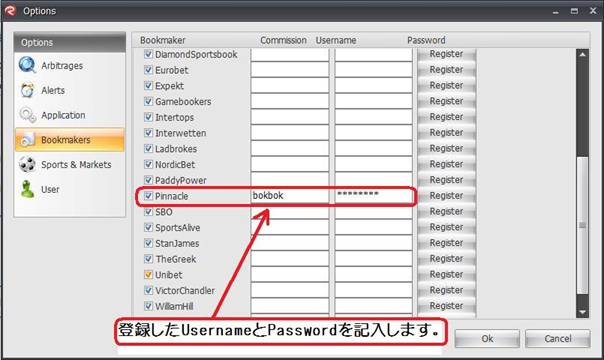Click the Options sidebar header
604x360 pixels.
[70, 42]
